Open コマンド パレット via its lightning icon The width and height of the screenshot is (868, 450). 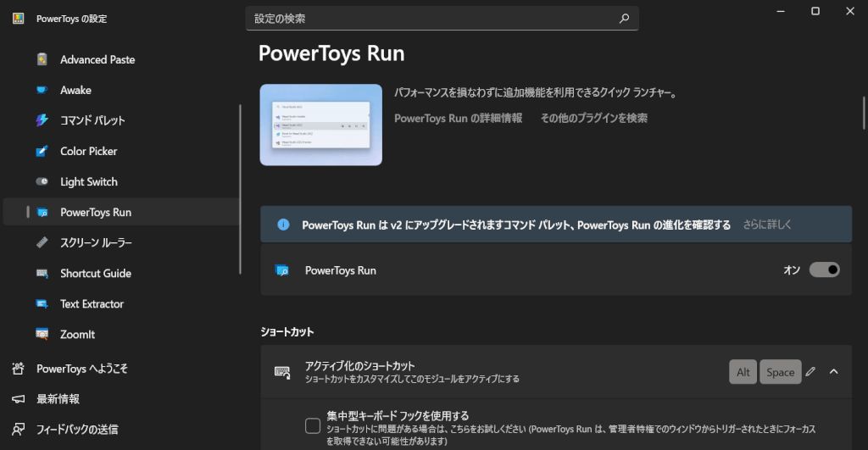click(42, 120)
